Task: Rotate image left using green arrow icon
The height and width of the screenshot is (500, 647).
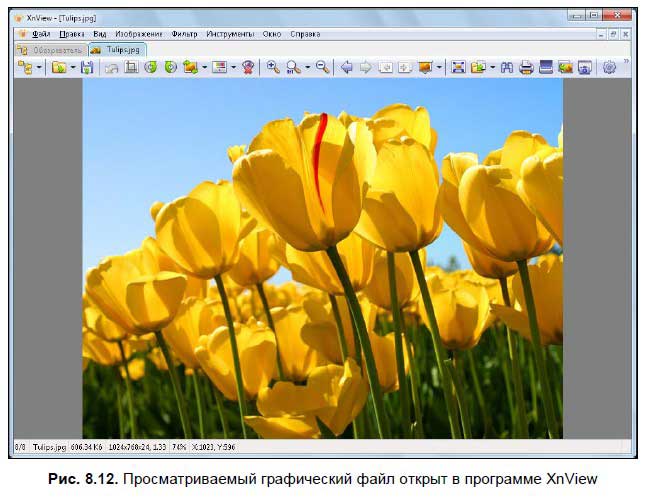Action: (150, 68)
